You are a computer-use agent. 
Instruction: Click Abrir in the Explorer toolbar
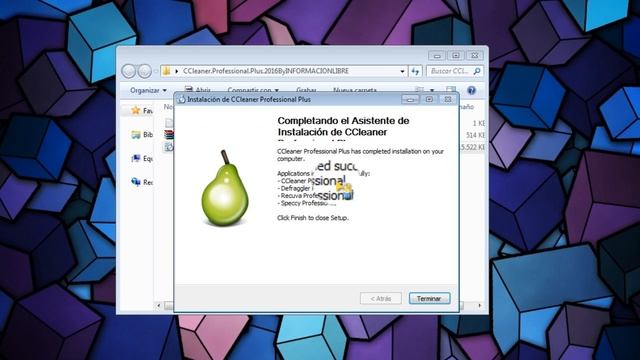pyautogui.click(x=198, y=90)
